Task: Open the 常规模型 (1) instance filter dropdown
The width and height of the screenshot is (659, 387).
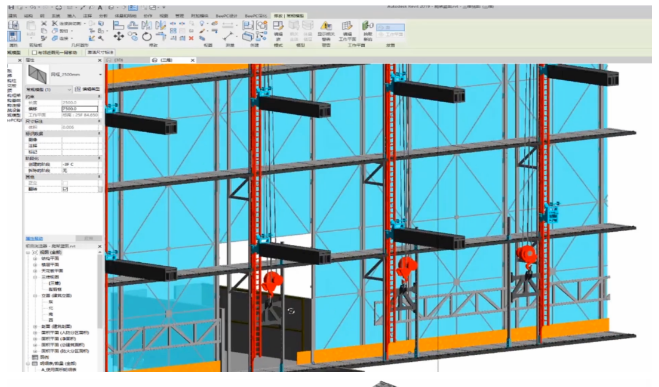Action: tap(49, 90)
